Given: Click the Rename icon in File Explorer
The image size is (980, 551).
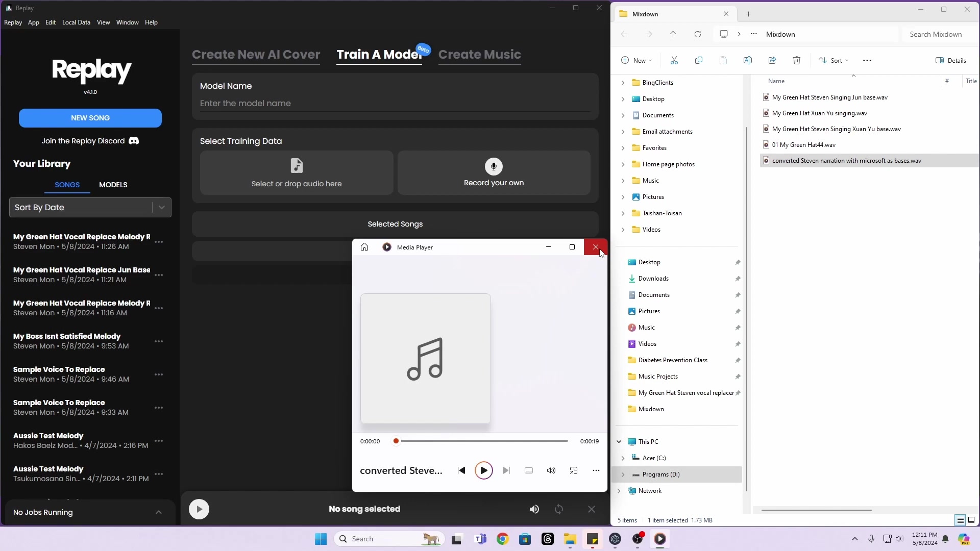Looking at the screenshot, I should (x=748, y=60).
